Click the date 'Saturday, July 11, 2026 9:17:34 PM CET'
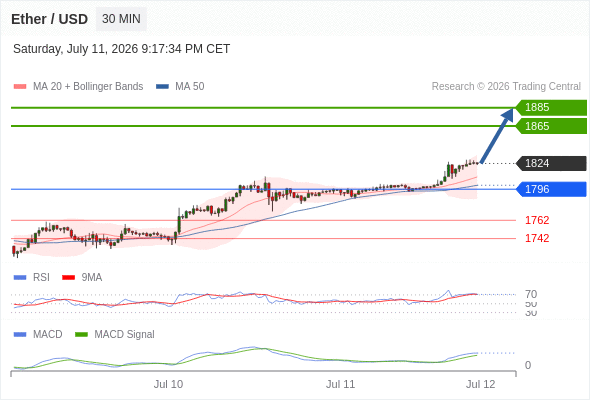Image resolution: width=590 pixels, height=400 pixels. click(122, 49)
